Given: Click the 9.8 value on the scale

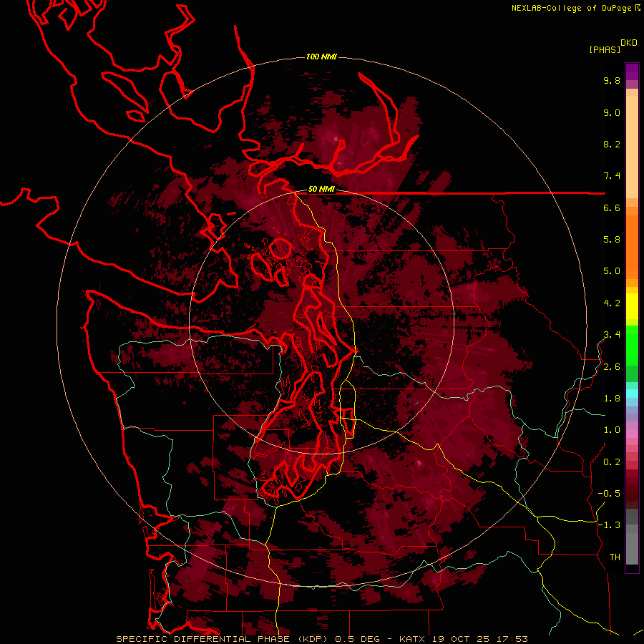Looking at the screenshot, I should [x=612, y=80].
